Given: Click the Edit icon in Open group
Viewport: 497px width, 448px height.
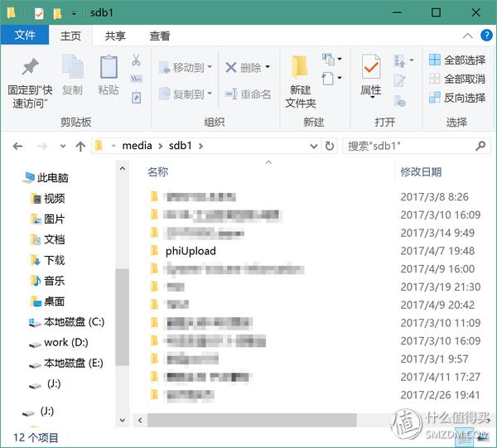Looking at the screenshot, I should coord(399,80).
